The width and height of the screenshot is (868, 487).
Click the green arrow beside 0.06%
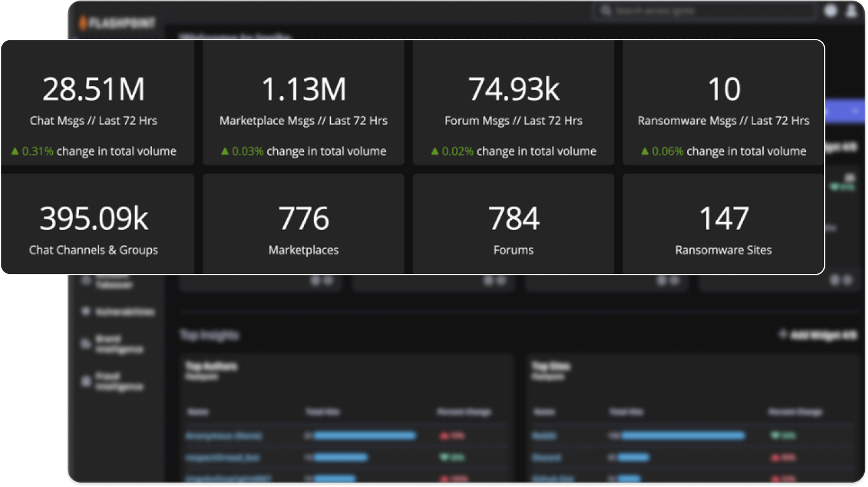click(645, 151)
